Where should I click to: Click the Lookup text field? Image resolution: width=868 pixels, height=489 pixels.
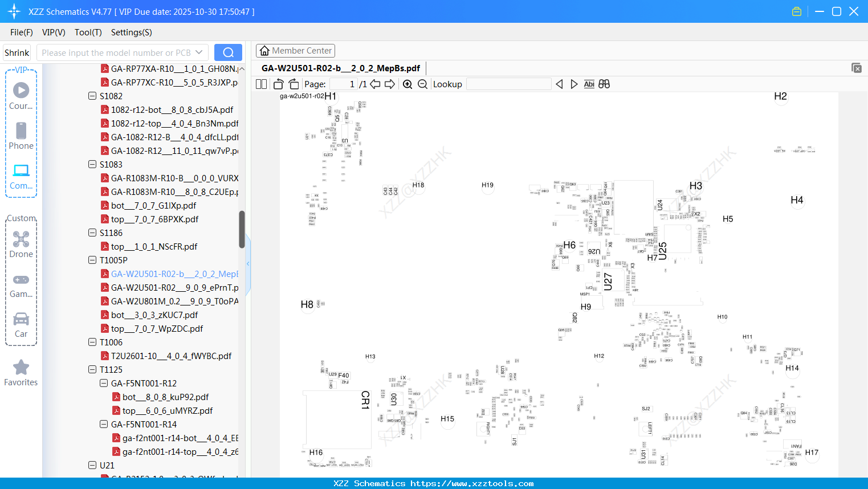coord(509,84)
